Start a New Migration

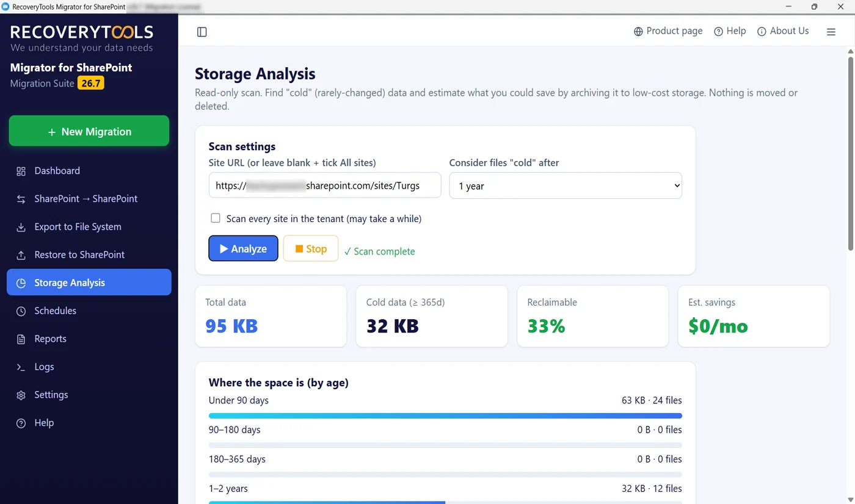[x=89, y=131]
